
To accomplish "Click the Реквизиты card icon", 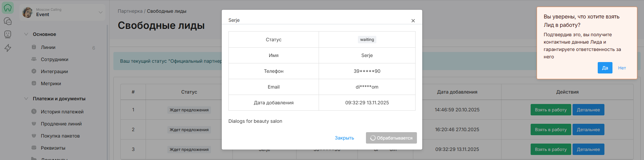I will (x=34, y=148).
